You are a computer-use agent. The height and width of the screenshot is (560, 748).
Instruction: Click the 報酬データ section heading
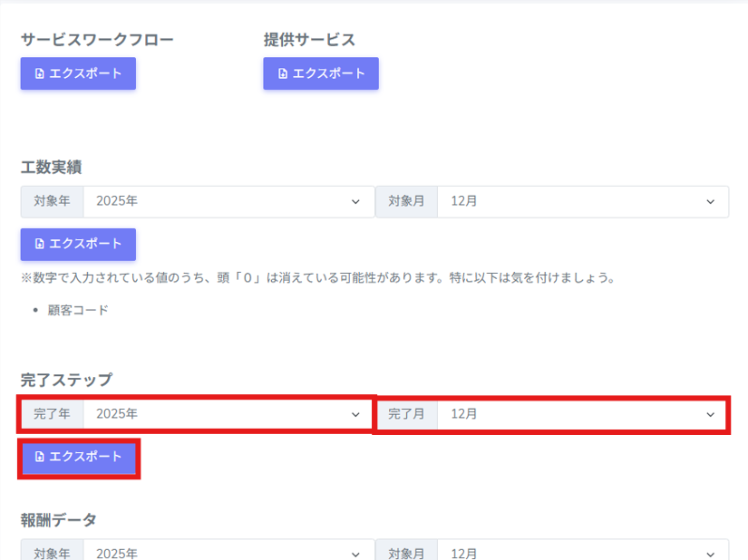(x=59, y=520)
